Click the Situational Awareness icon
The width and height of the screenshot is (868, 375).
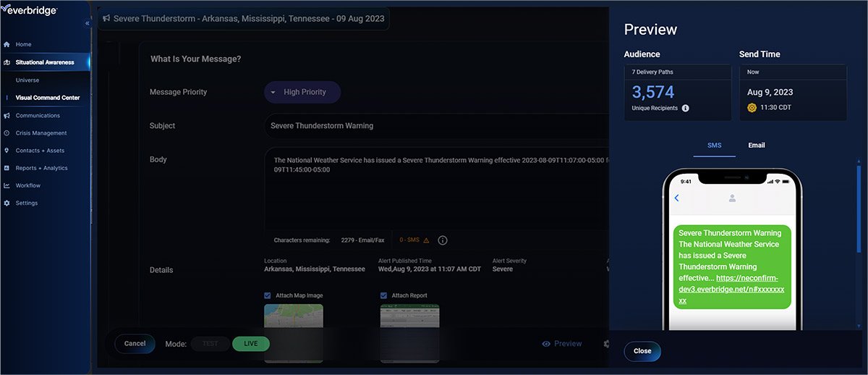[x=7, y=62]
